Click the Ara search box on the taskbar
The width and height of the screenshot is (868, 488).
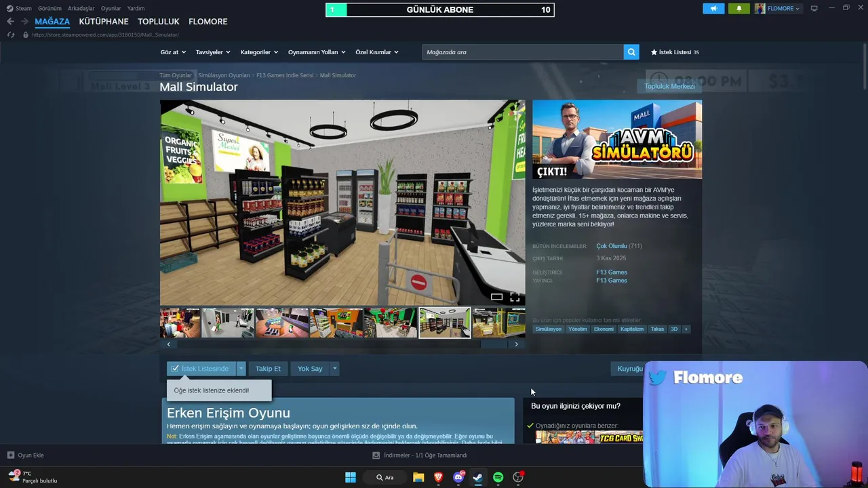386,477
